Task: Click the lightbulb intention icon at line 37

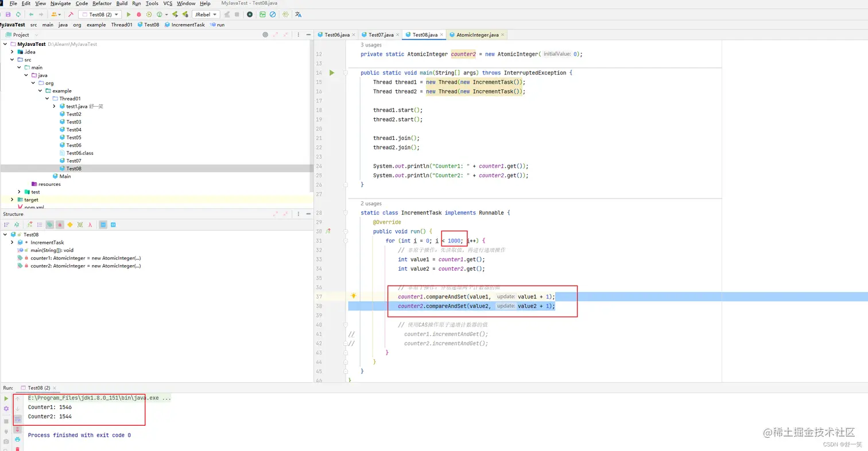Action: [354, 296]
